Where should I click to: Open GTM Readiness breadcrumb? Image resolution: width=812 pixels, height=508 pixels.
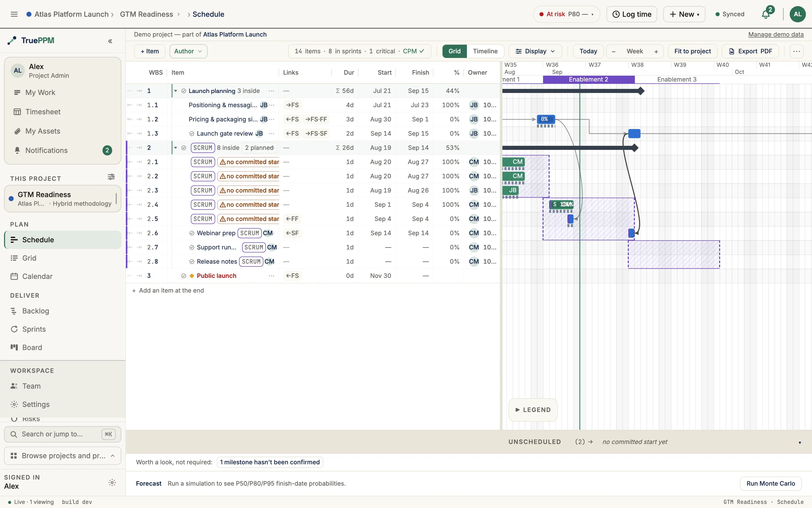click(x=146, y=14)
